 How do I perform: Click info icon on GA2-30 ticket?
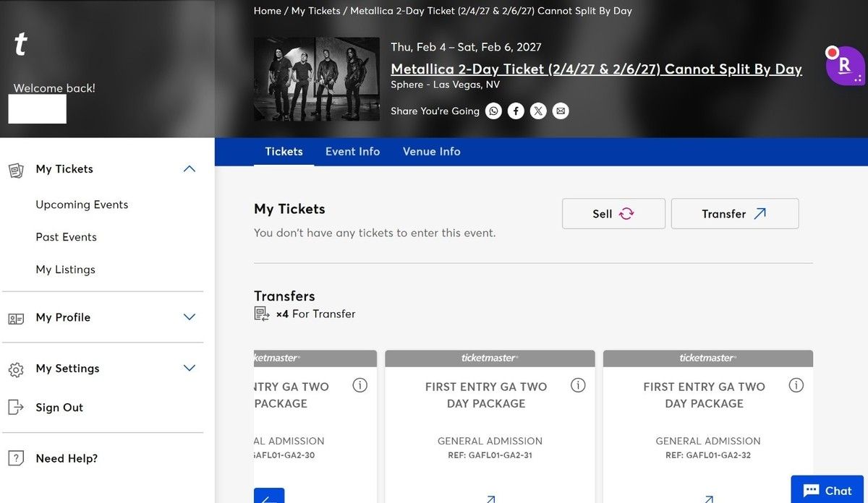[359, 385]
